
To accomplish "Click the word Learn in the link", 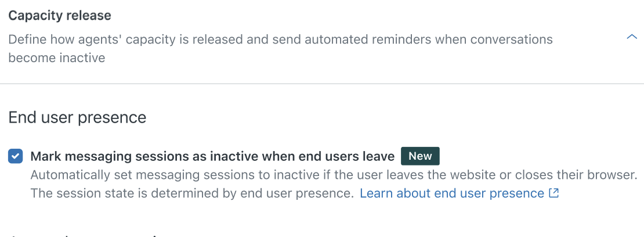I will click(x=375, y=193).
